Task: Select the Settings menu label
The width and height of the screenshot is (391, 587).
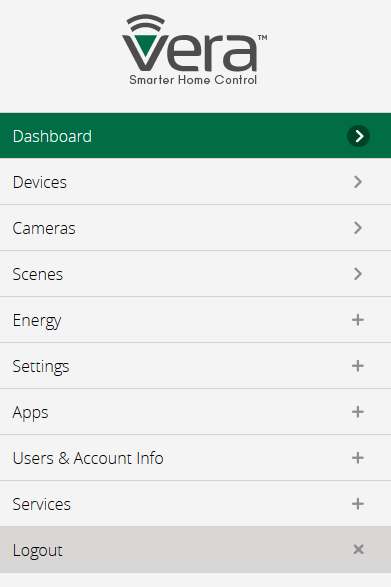Action: (41, 367)
